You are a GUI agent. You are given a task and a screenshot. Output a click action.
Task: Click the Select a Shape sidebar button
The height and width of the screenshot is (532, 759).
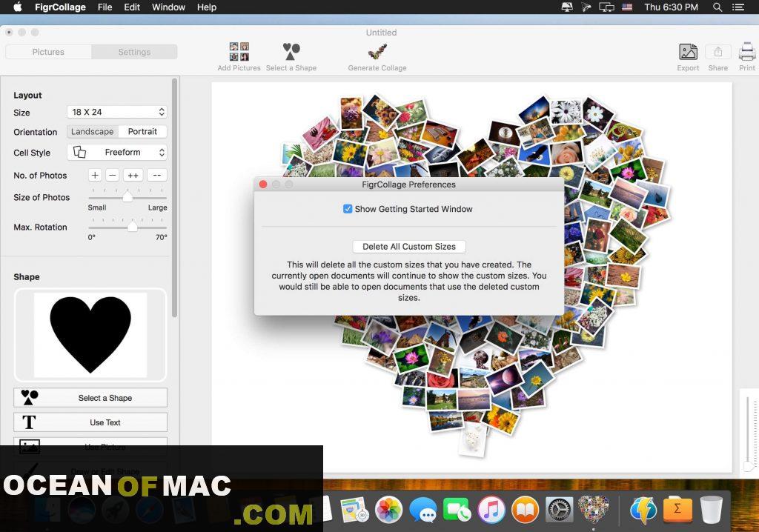[x=90, y=398]
